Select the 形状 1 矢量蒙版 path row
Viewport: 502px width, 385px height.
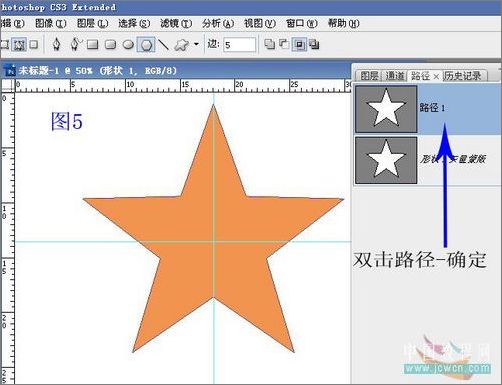(428, 160)
